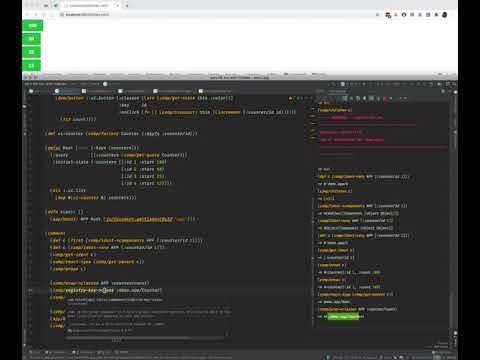The height and width of the screenshot is (360, 480).
Task: Go forward in the browser
Action: (x=36, y=15)
